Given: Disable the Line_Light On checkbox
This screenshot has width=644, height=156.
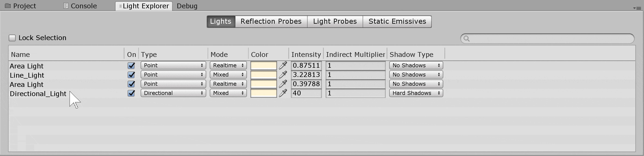Looking at the screenshot, I should coord(131,75).
